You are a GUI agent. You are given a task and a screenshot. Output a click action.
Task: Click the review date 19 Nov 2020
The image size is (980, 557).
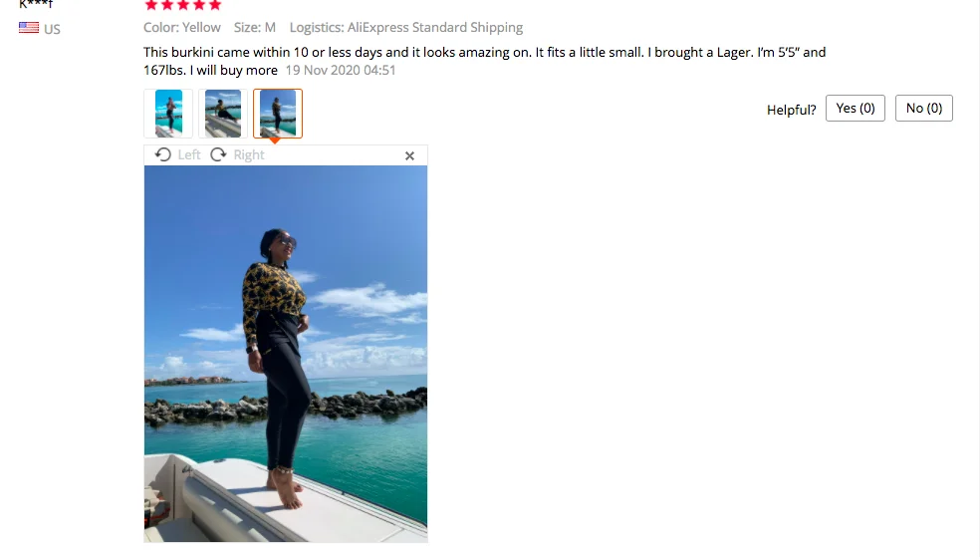[341, 70]
